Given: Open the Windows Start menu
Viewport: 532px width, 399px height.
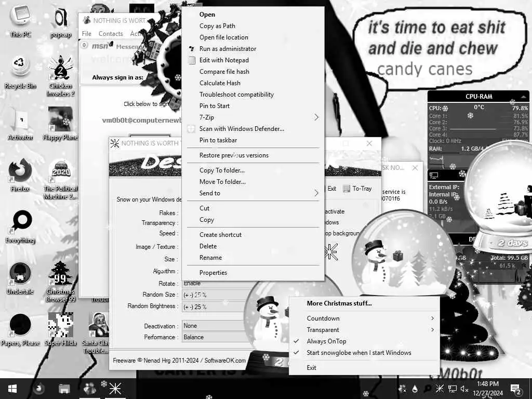Looking at the screenshot, I should pos(12,389).
